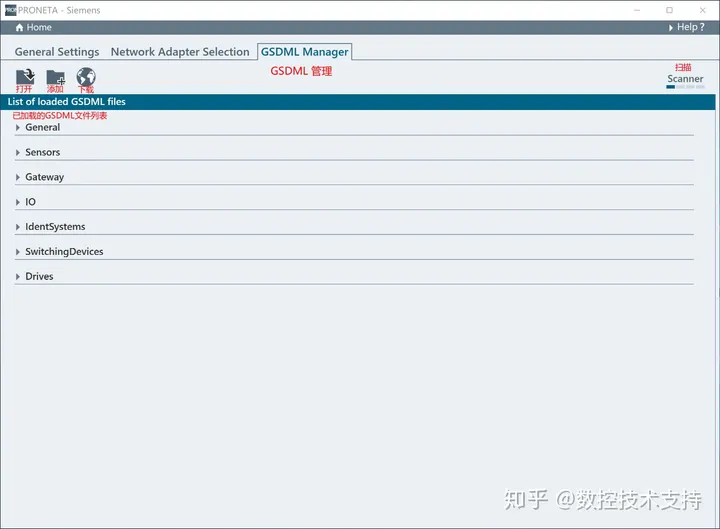Expand the Gateway category arrow
The width and height of the screenshot is (720, 529).
tap(17, 177)
